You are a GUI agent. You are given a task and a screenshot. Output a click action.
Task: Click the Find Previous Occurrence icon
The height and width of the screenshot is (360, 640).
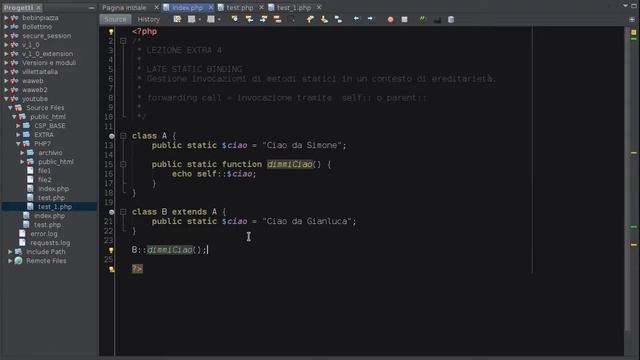249,19
